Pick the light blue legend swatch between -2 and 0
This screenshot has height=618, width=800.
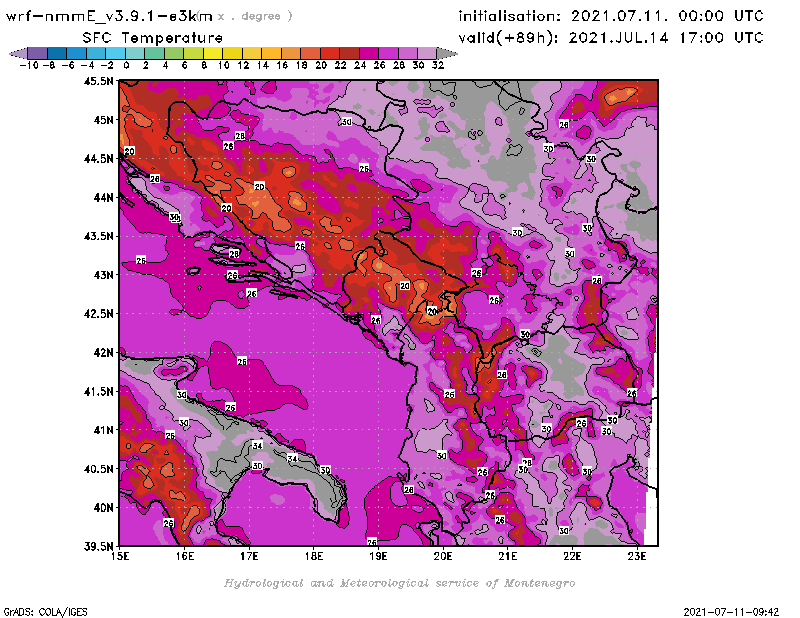point(115,54)
